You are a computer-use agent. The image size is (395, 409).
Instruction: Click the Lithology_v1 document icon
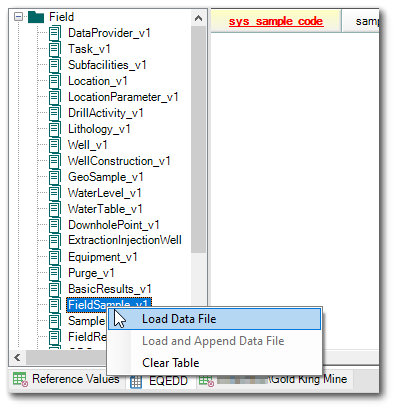(x=55, y=129)
